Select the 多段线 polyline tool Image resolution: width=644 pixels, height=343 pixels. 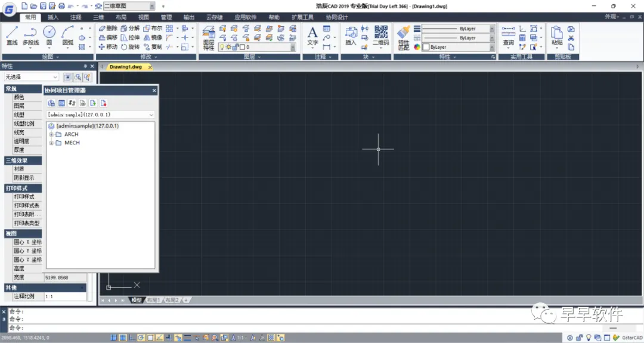[x=30, y=36]
